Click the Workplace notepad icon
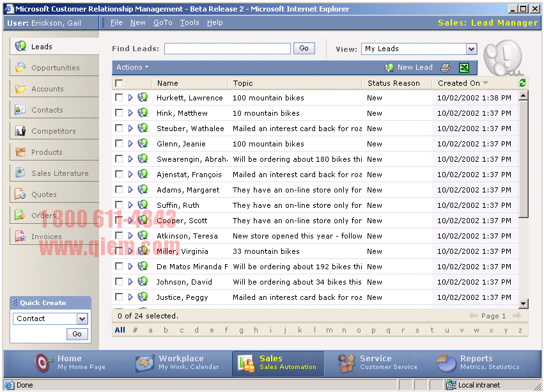 point(144,363)
